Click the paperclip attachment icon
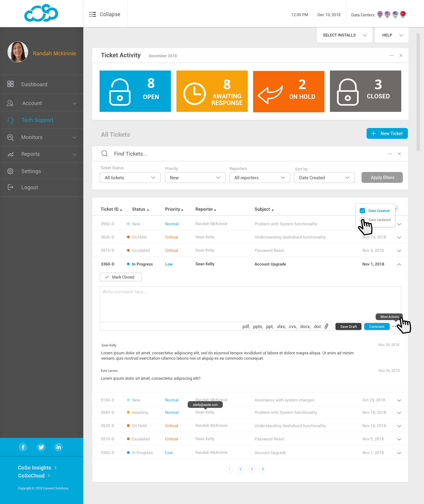The image size is (424, 504). coord(326,326)
